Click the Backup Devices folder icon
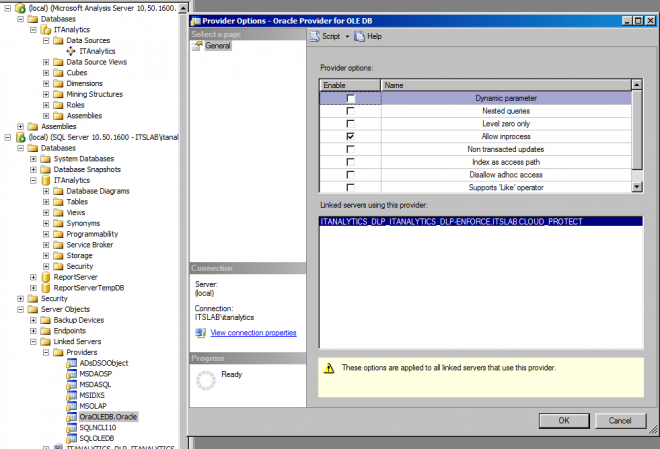Image resolution: width=660 pixels, height=449 pixels. (x=45, y=320)
